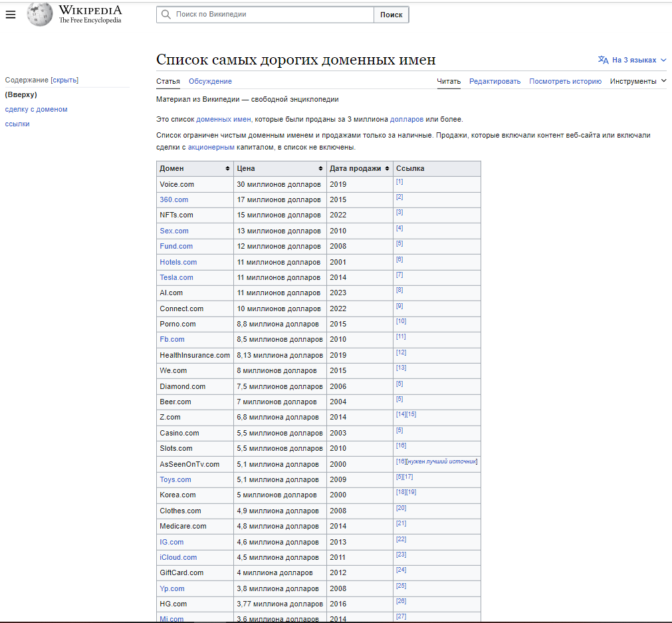672x623 pixels.
Task: Sort table by Дата продажи arrows
Action: (x=387, y=168)
